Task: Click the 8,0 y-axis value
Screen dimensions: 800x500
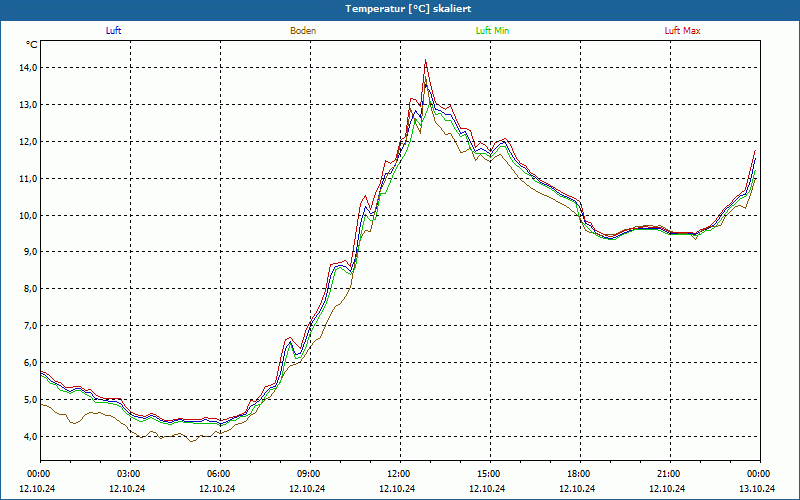Action: [x=30, y=289]
